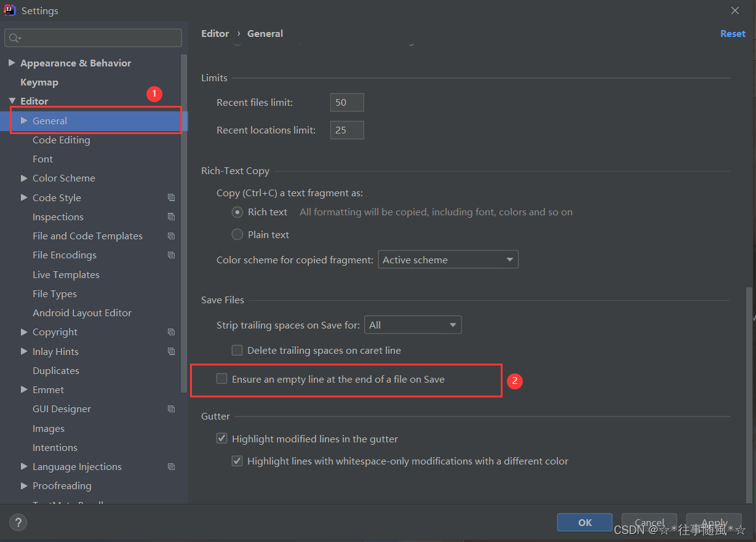Image resolution: width=756 pixels, height=542 pixels.
Task: Open Live Templates settings
Action: click(66, 274)
